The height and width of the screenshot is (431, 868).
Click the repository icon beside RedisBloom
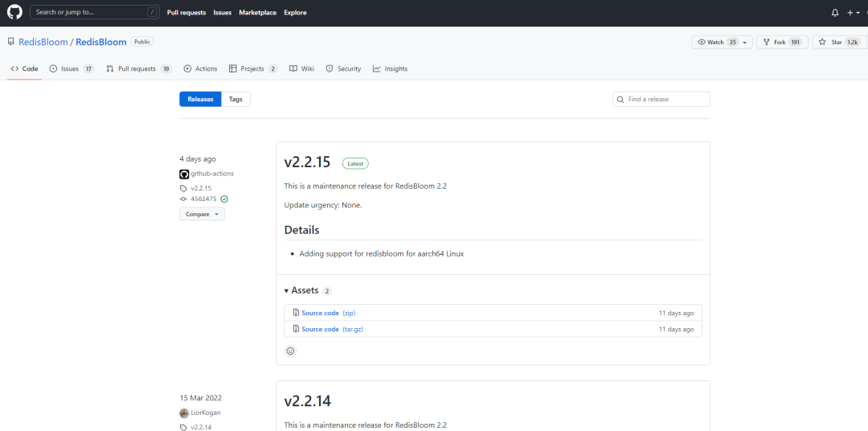(11, 42)
